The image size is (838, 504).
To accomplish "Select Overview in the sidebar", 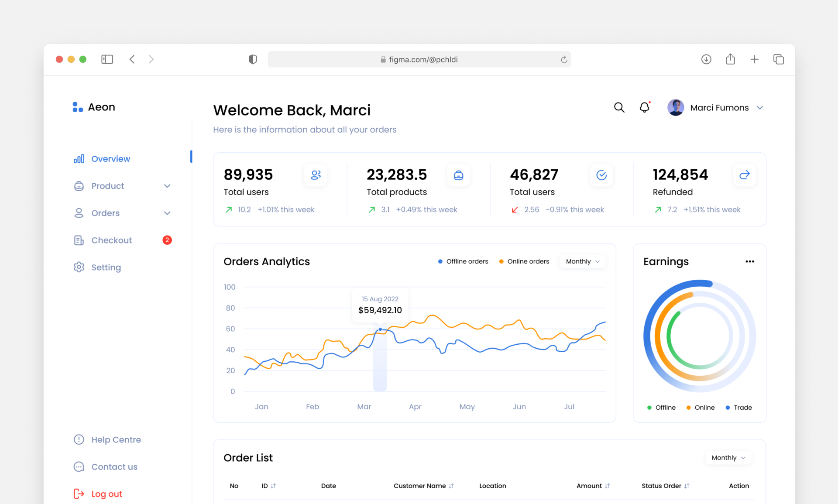I will point(110,159).
